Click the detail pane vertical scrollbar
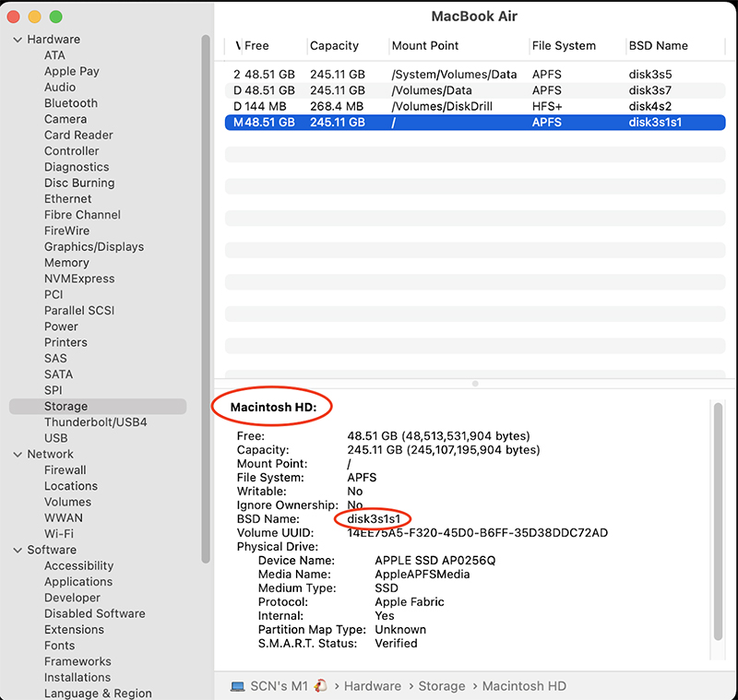Viewport: 738px width, 700px height. tap(718, 521)
